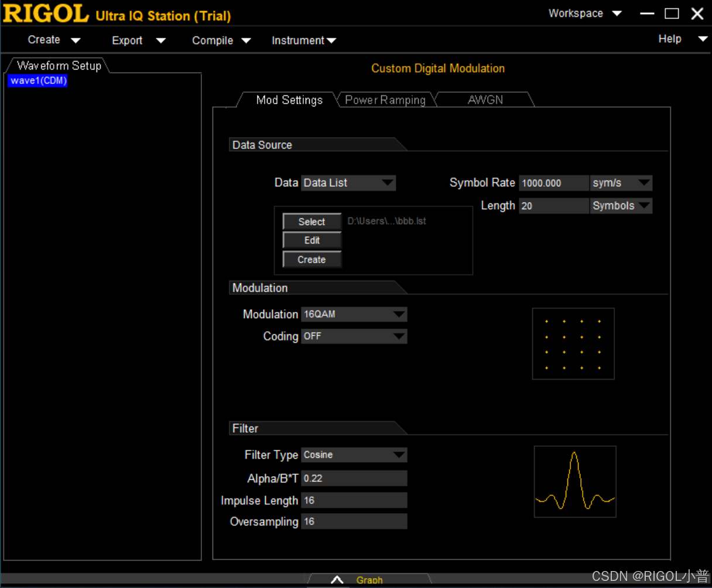Select the Waveform Setup tab

59,66
